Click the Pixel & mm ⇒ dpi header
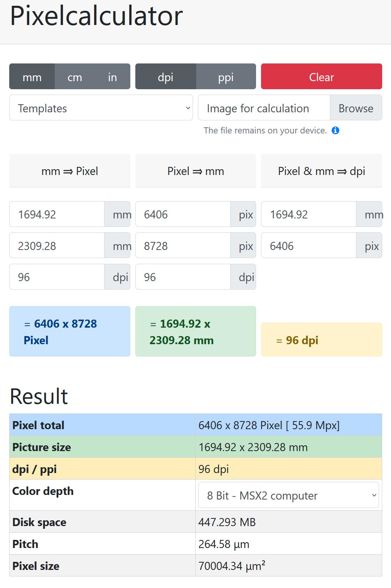Viewport: 391px width, 588px height. (x=321, y=171)
